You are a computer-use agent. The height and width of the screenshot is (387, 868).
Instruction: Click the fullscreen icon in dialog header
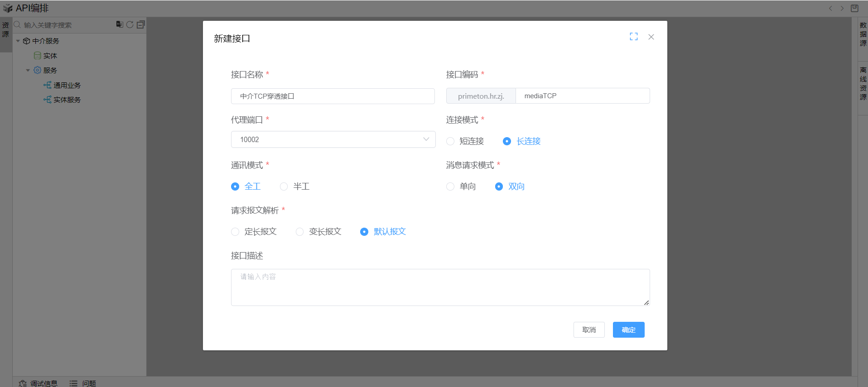633,37
